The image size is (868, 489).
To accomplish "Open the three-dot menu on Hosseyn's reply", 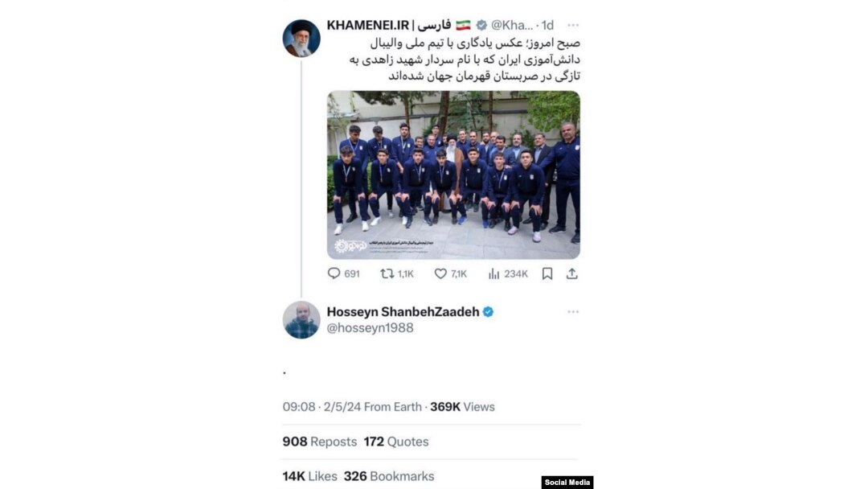I will coord(573,312).
